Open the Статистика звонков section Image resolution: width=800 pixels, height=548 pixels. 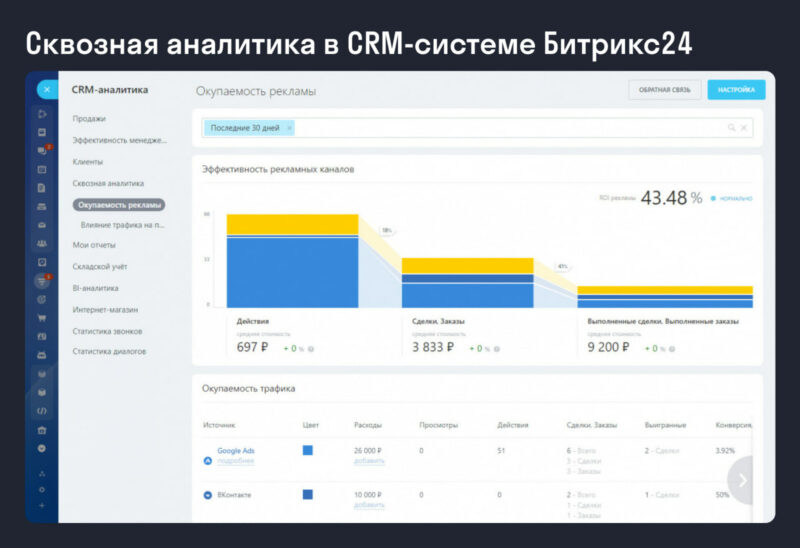107,331
